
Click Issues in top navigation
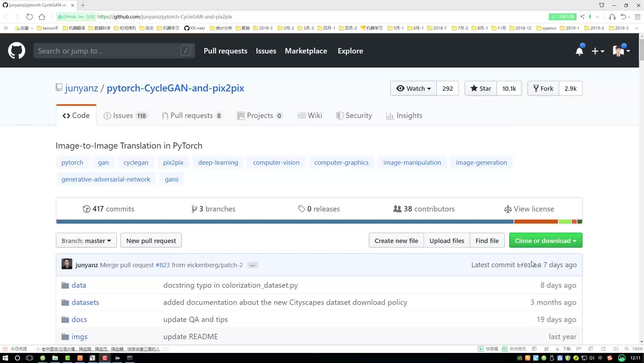pos(266,51)
